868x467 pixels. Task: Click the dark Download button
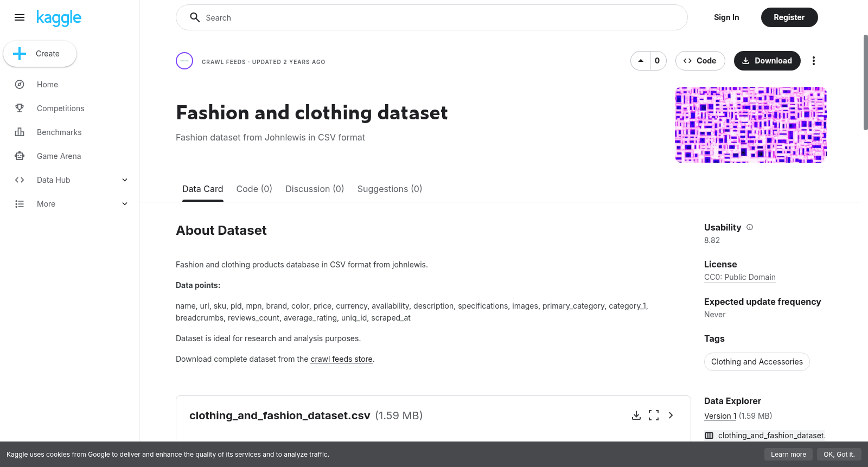click(x=767, y=61)
